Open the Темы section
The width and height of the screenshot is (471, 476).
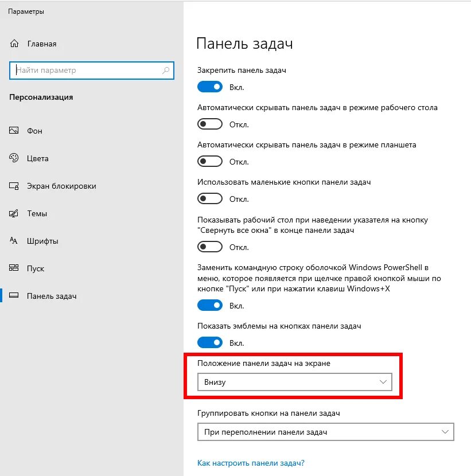click(x=37, y=213)
